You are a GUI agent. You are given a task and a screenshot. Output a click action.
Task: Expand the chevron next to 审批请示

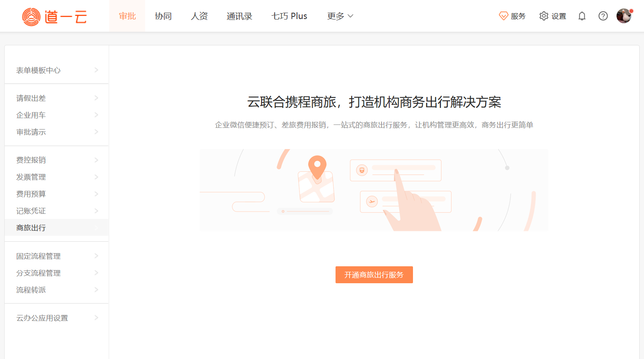click(x=96, y=132)
